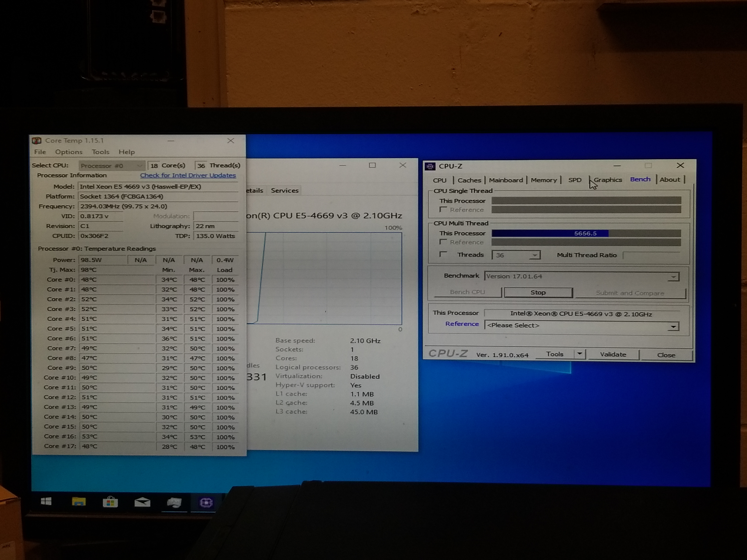The image size is (747, 560).
Task: Enable Single Thread Reference checkbox
Action: [443, 210]
